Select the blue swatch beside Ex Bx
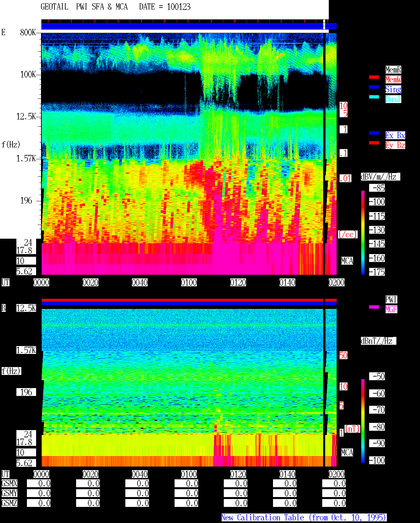This screenshot has width=420, height=523. tap(374, 133)
